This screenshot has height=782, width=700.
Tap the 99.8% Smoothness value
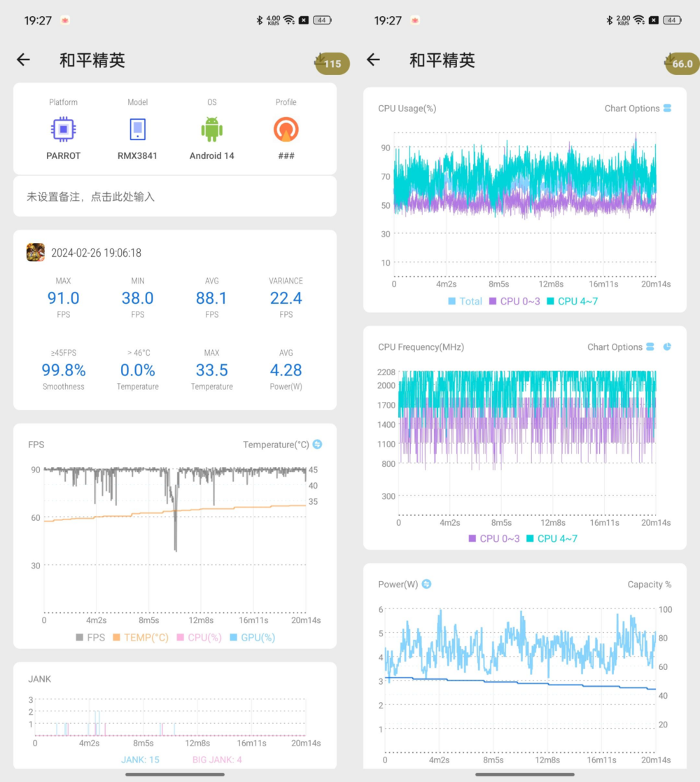point(63,370)
